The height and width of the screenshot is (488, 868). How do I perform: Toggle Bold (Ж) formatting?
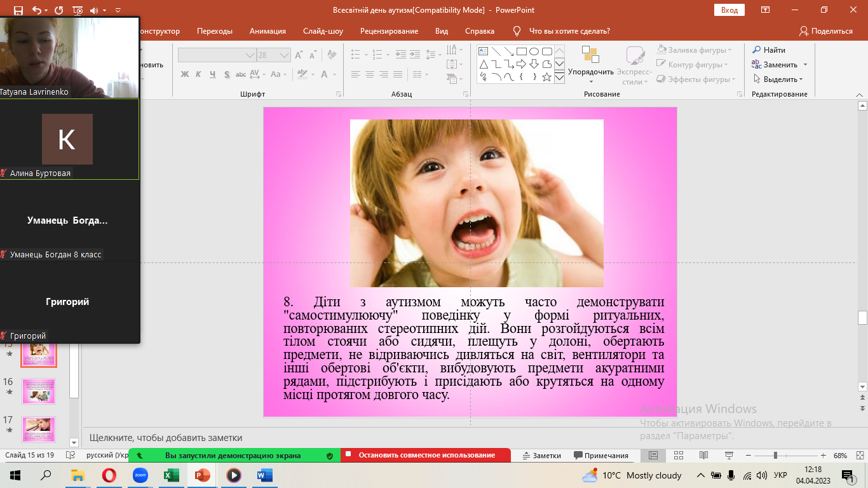(184, 74)
